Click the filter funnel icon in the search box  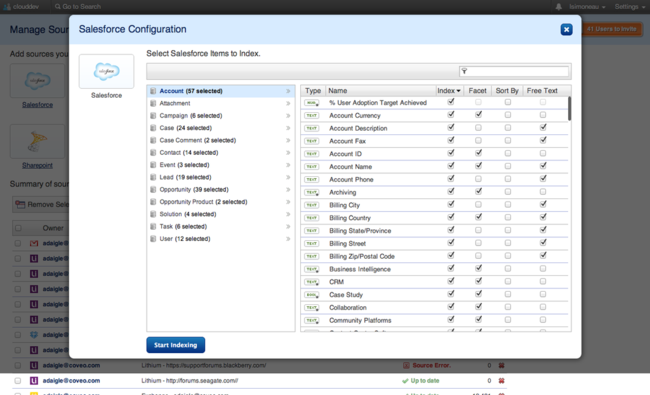pyautogui.click(x=464, y=71)
